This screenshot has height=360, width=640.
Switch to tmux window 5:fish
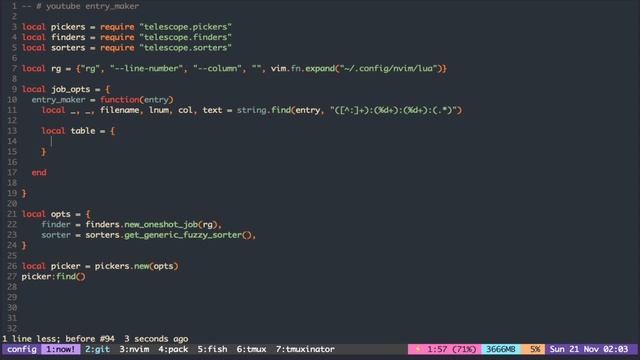(x=212, y=349)
